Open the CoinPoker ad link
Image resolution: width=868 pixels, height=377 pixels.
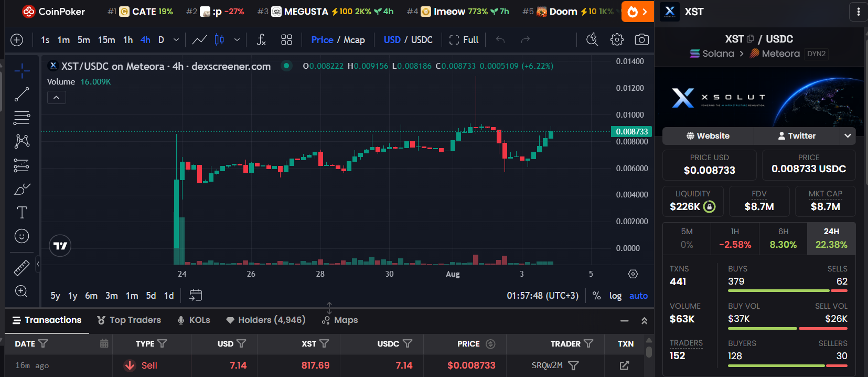(53, 12)
